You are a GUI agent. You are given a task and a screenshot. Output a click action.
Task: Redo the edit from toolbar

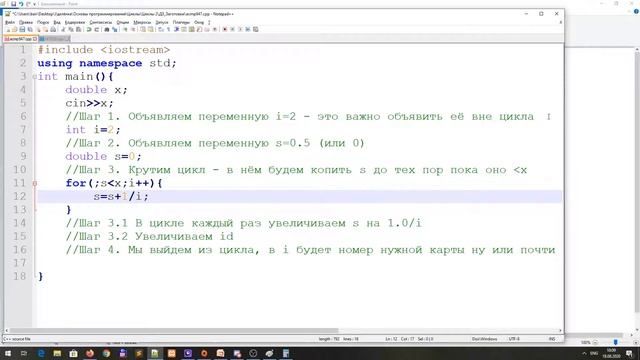[x=97, y=29]
